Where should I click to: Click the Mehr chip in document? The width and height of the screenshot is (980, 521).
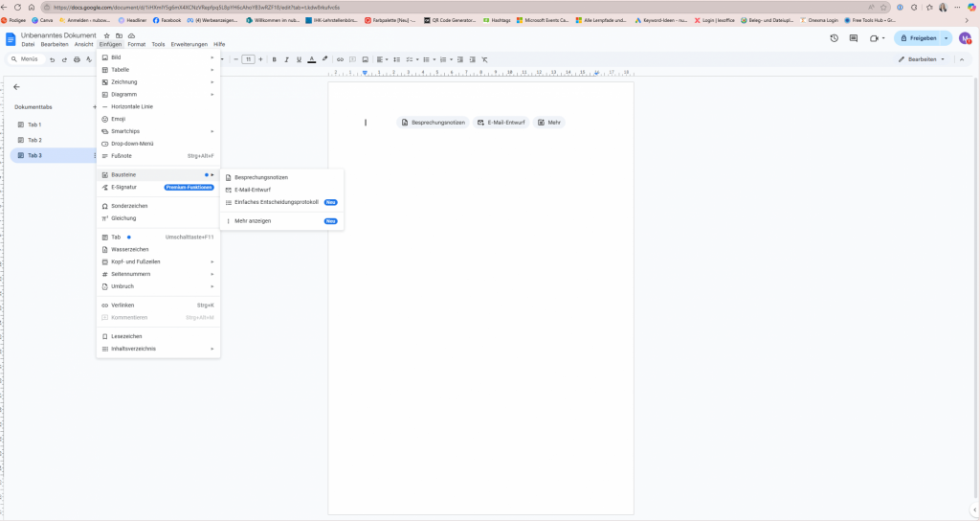point(549,123)
